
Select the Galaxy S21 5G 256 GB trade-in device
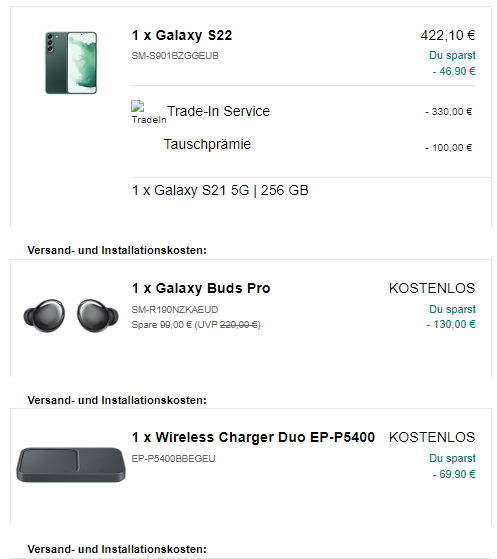click(220, 190)
